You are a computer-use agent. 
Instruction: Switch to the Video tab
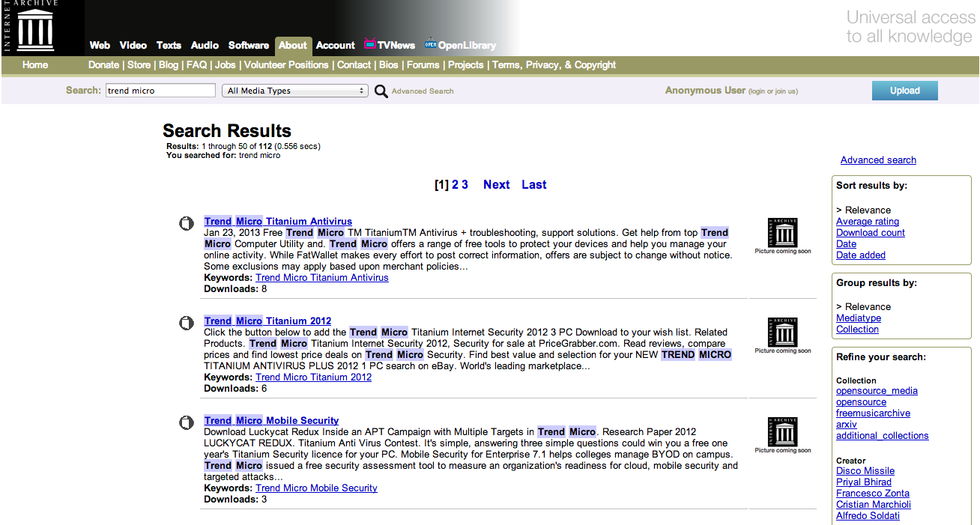(x=133, y=45)
